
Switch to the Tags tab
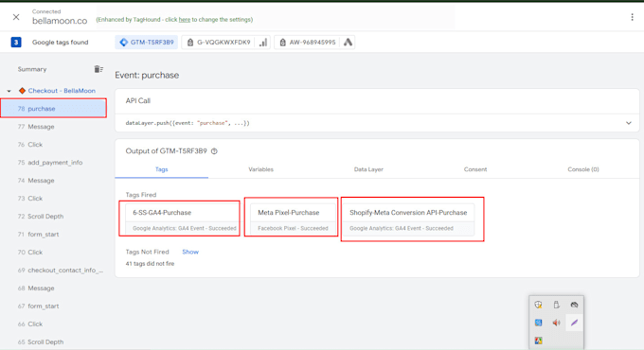(161, 169)
